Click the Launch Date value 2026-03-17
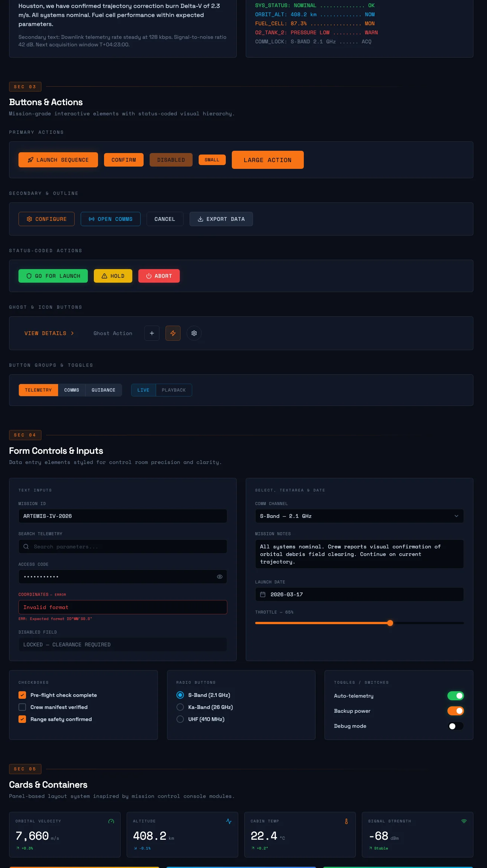 pyautogui.click(x=287, y=594)
